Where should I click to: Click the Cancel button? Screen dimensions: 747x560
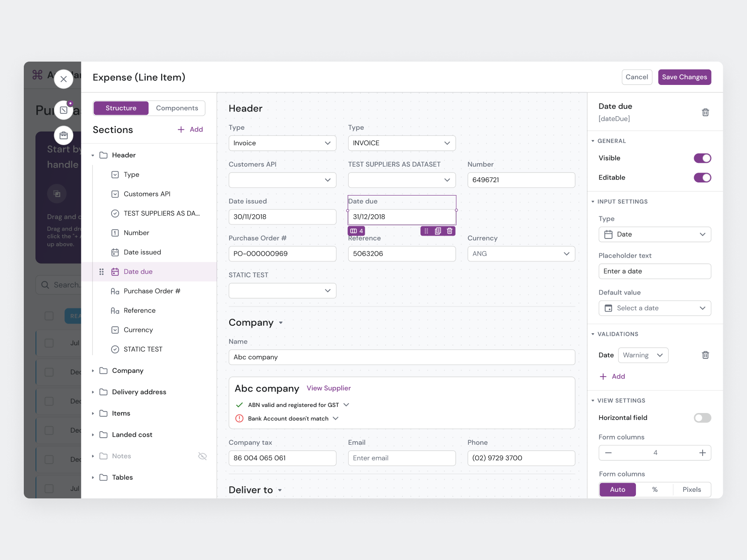(x=637, y=77)
